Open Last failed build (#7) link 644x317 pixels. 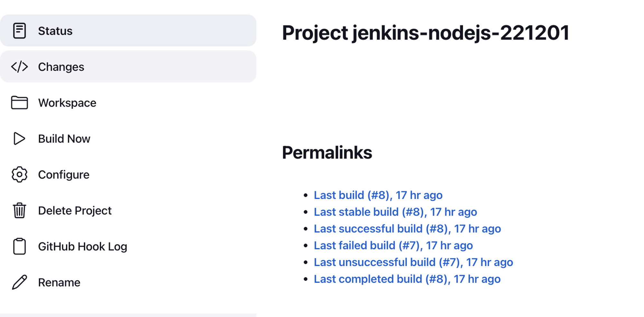393,245
